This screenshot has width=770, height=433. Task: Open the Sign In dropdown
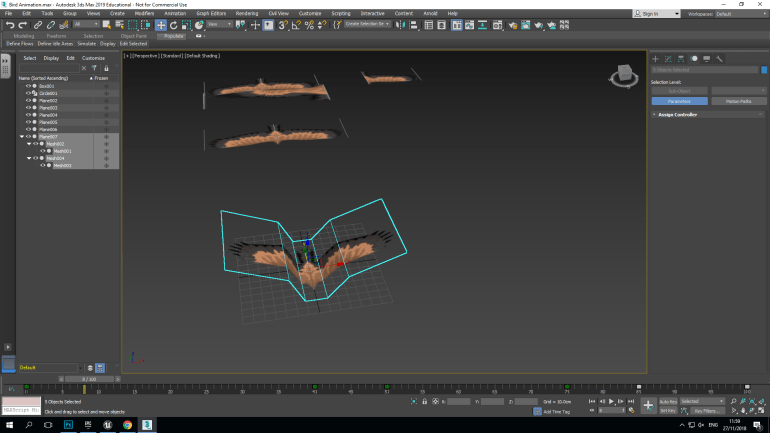[x=656, y=14]
